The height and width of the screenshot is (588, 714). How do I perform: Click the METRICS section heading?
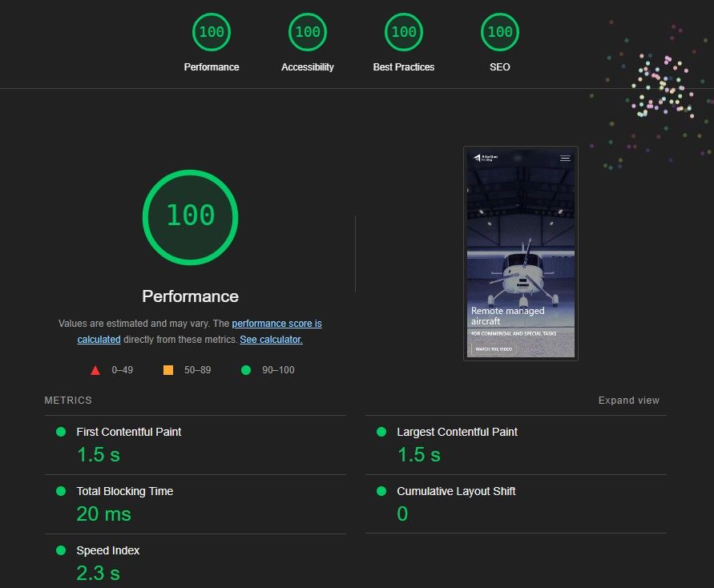[68, 401]
